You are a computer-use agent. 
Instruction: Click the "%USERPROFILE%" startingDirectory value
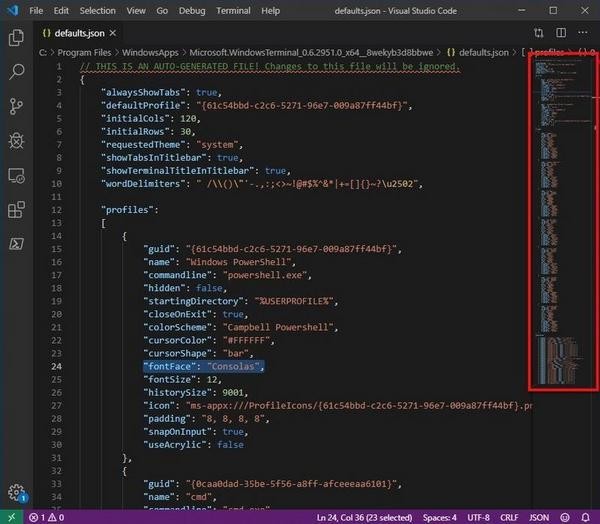pos(294,301)
